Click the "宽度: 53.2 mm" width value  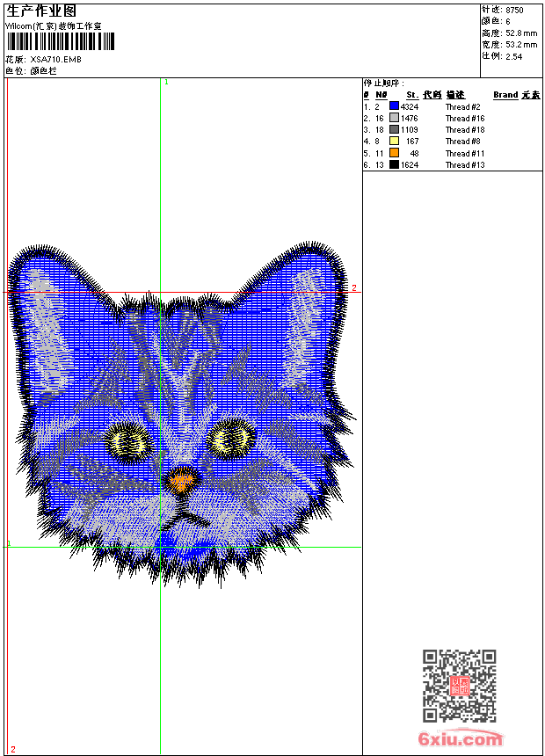pos(509,45)
